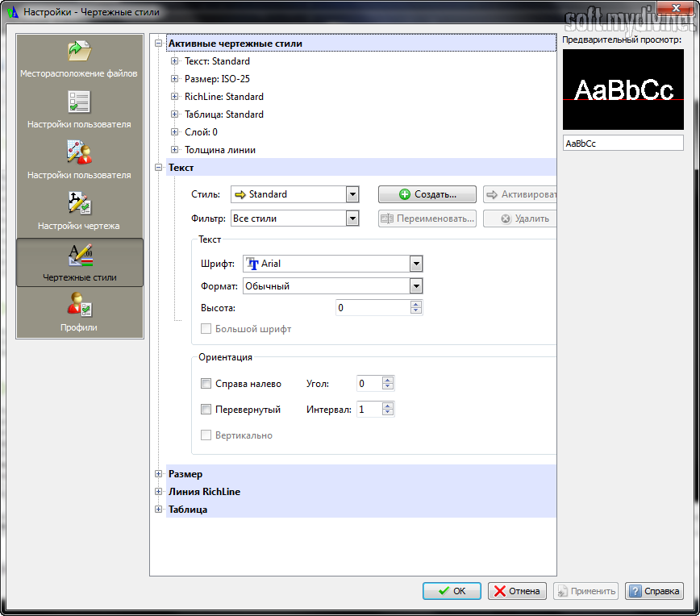Expand the RichLine: Standard tree node
Screen dimensions: 700x616
(174, 97)
